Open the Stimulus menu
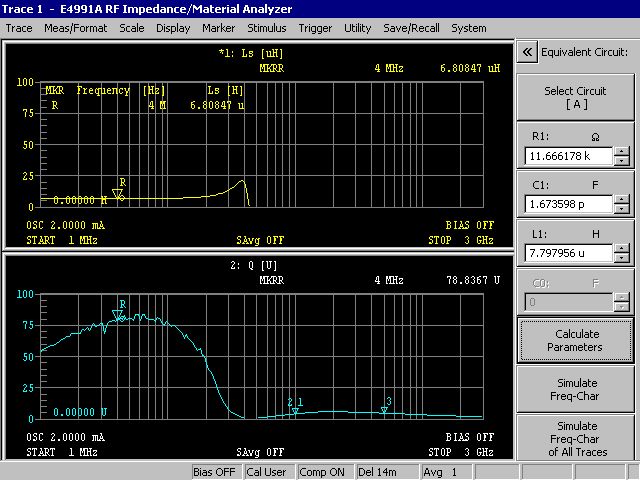Image resolution: width=640 pixels, height=480 pixels. coord(266,28)
